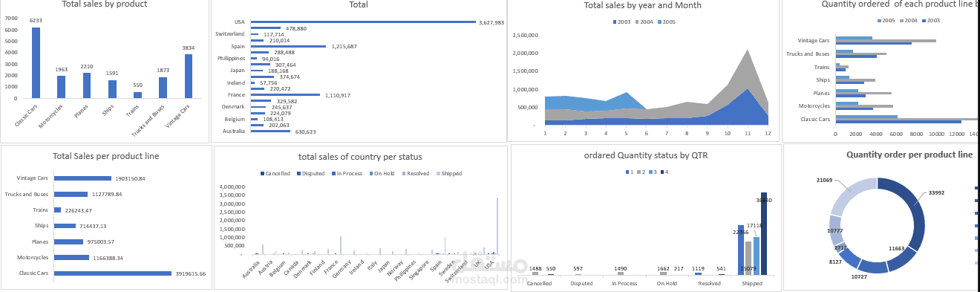Viewport: 980px width, 292px height.
Task: Select the "Total sales by product" chart title
Action: point(104,4)
